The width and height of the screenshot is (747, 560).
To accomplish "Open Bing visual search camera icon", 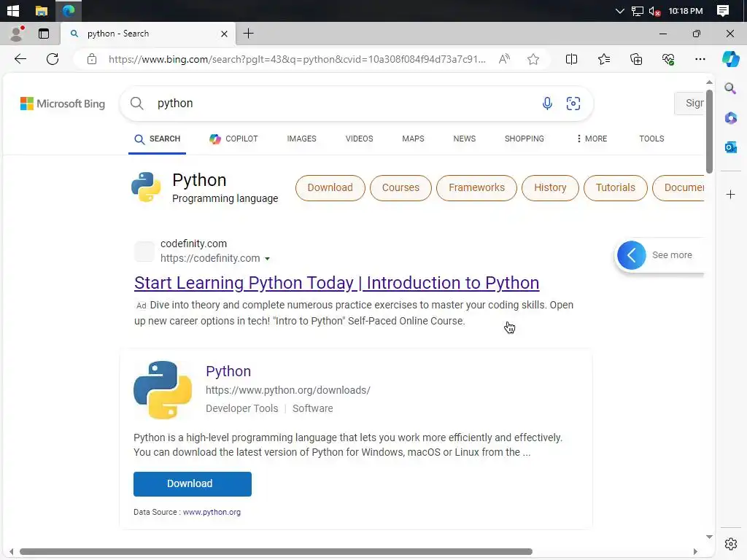I will (573, 104).
